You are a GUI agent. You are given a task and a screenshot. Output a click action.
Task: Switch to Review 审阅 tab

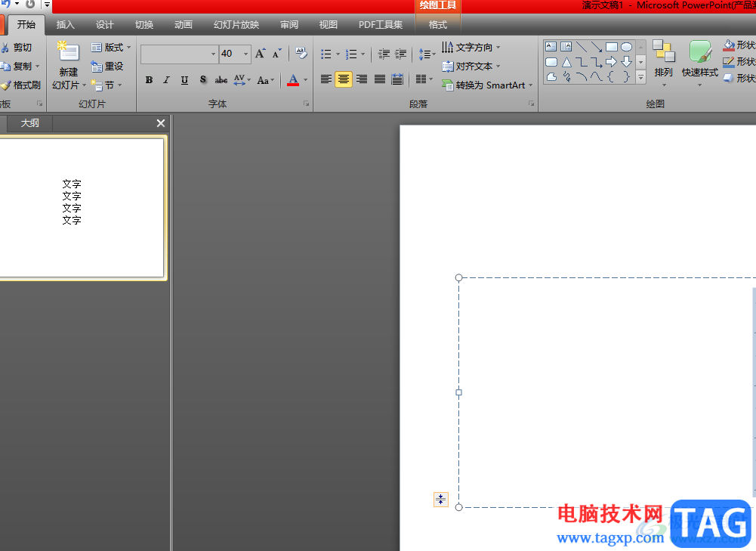click(289, 25)
